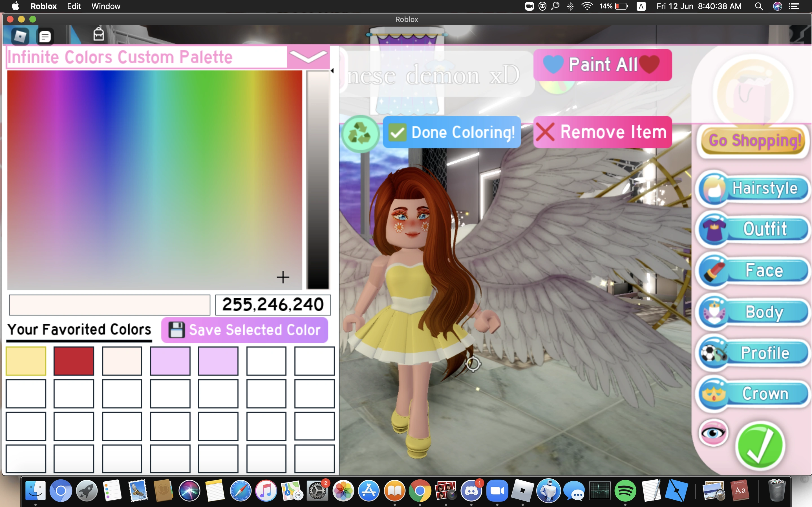Screen dimensions: 812x507
Task: Open the Roblox menu logo icon
Action: (x=20, y=36)
